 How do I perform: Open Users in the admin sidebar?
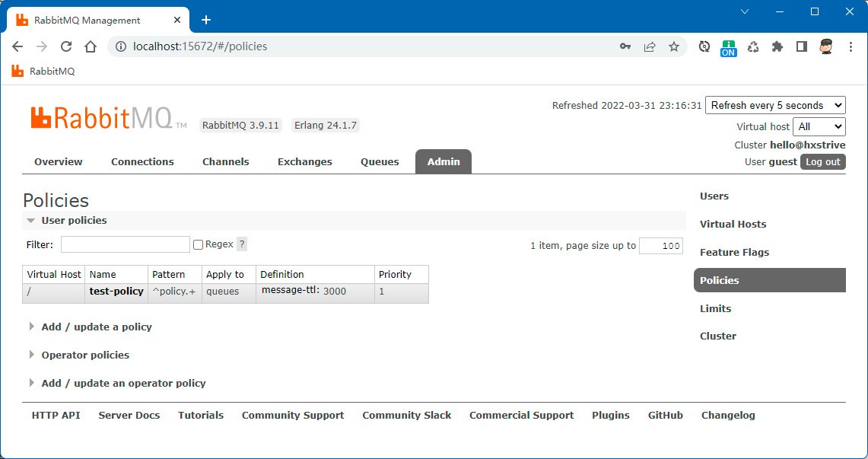pyautogui.click(x=714, y=196)
